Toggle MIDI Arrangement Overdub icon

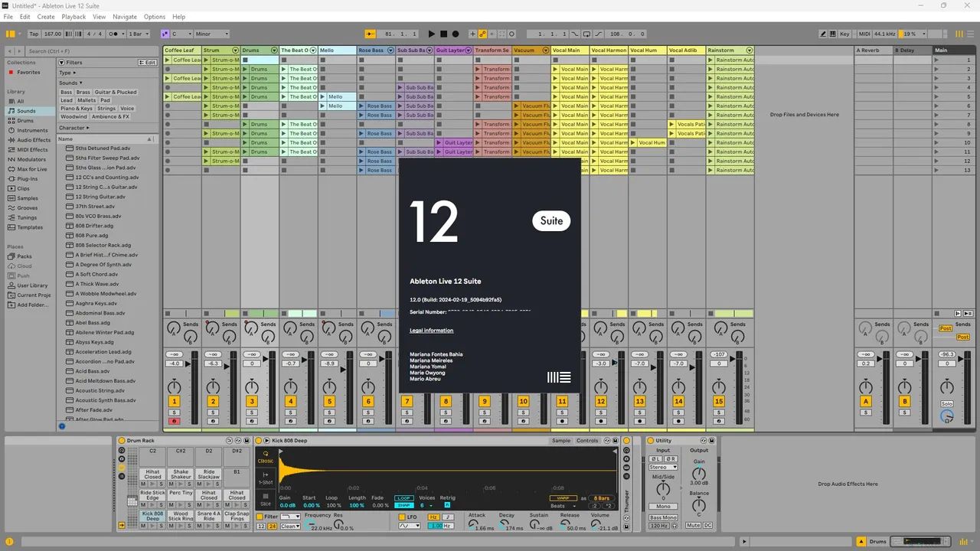coord(472,34)
